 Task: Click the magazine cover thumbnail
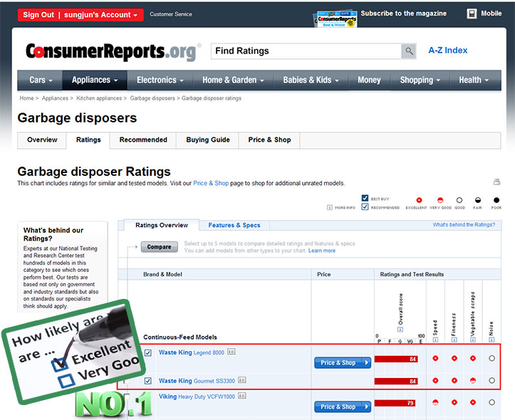(335, 19)
